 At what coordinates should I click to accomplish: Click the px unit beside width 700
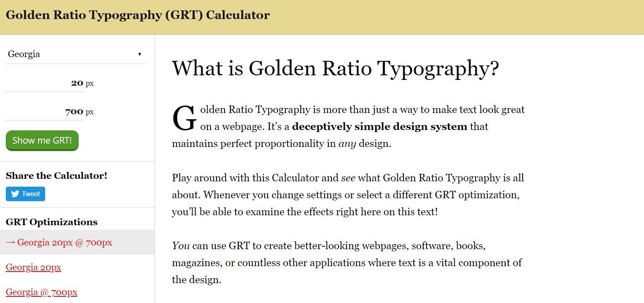tap(89, 112)
